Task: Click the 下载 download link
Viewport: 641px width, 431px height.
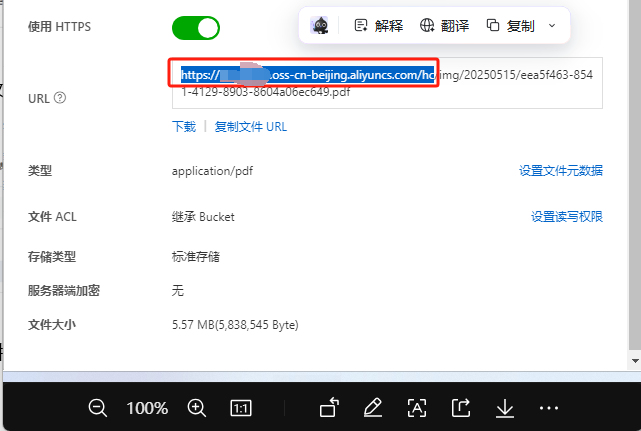Action: click(x=184, y=127)
